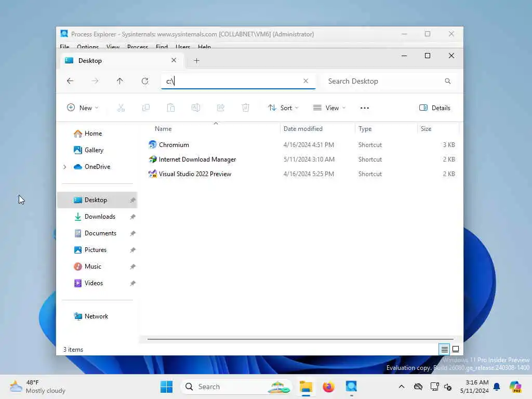Click the Rename toolbar icon
Viewport: 532px width, 399px height.
coord(196,108)
